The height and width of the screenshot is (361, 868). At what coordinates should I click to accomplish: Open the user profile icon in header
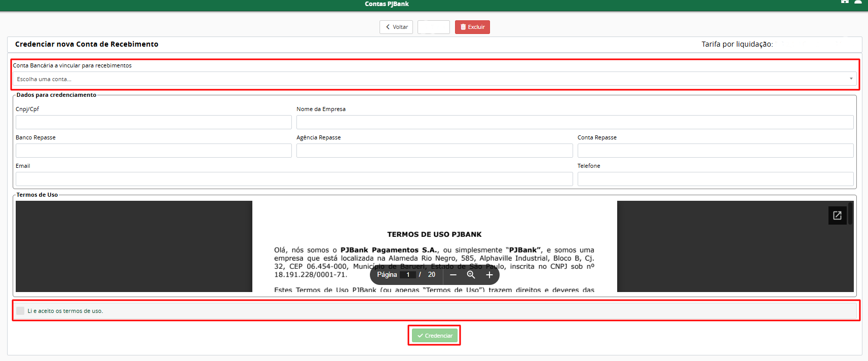click(x=858, y=2)
